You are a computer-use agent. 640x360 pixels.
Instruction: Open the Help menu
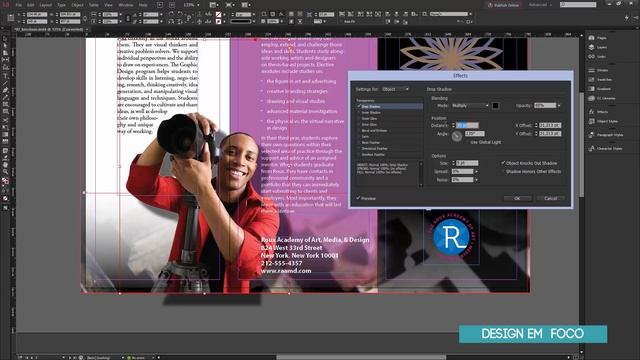click(x=143, y=5)
